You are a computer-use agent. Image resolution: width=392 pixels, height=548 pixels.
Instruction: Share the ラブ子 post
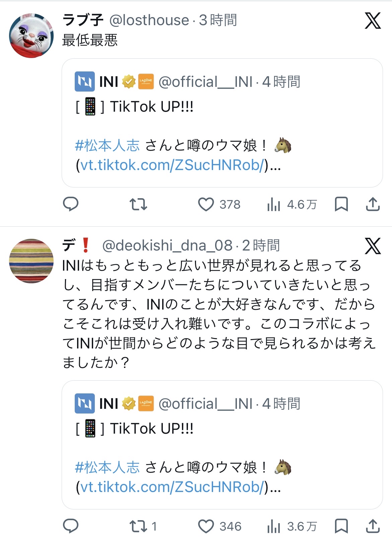[373, 204]
